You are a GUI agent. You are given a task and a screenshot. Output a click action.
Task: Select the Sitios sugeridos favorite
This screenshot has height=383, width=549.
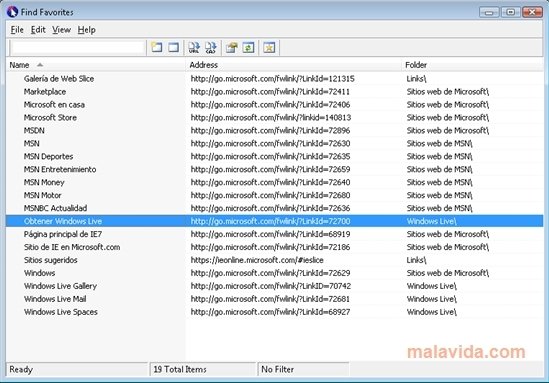(50, 260)
